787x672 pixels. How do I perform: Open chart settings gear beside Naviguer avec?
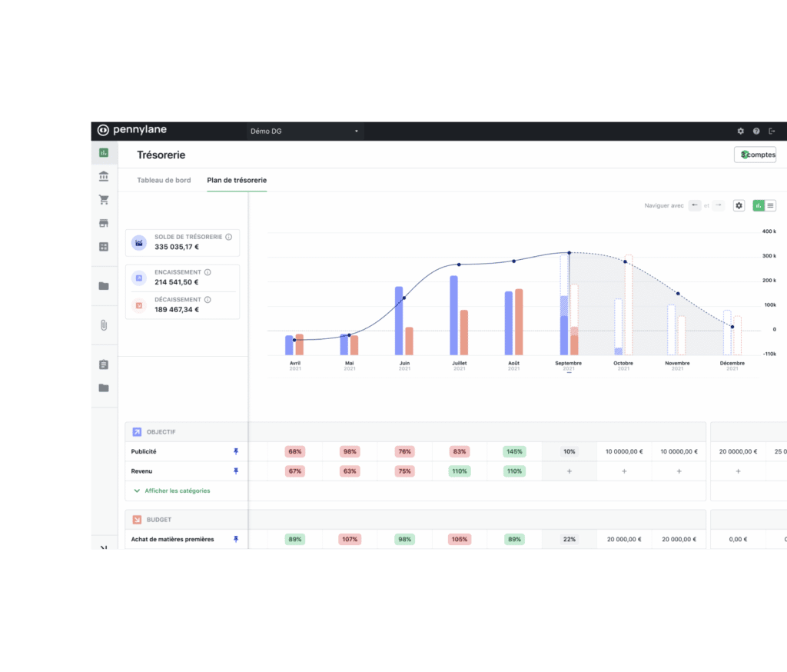739,205
